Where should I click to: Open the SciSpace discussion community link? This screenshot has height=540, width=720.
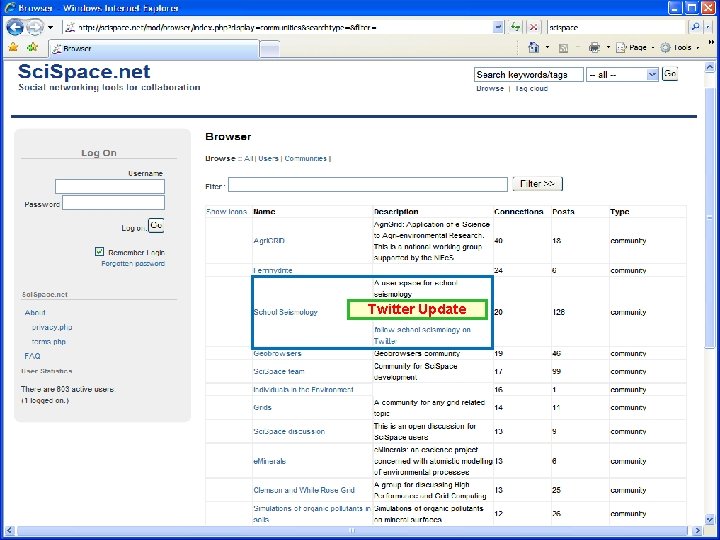tap(289, 432)
